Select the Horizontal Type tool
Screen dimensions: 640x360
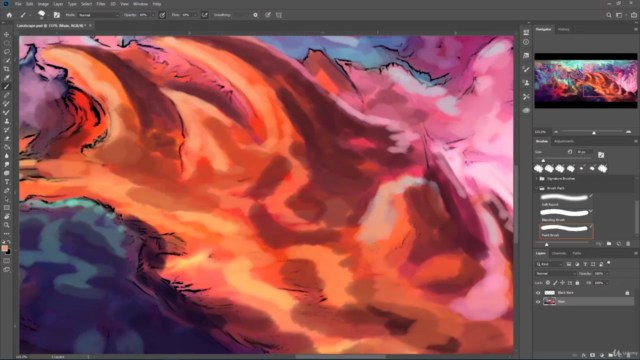7,182
